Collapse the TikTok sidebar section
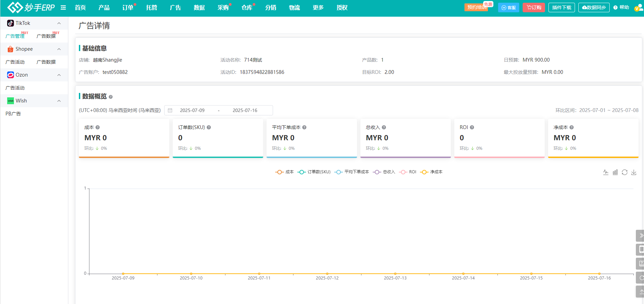 click(59, 23)
